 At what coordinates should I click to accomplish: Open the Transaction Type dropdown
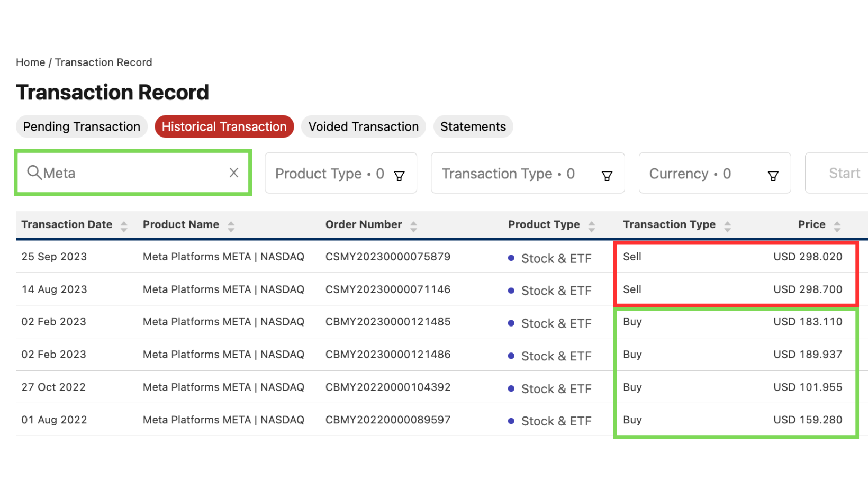[528, 173]
